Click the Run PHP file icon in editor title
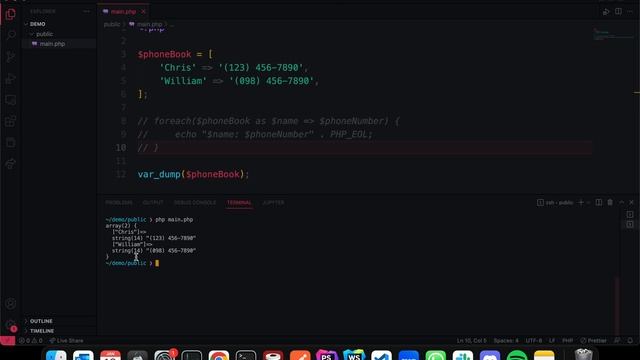The image size is (640, 360). pos(606,11)
